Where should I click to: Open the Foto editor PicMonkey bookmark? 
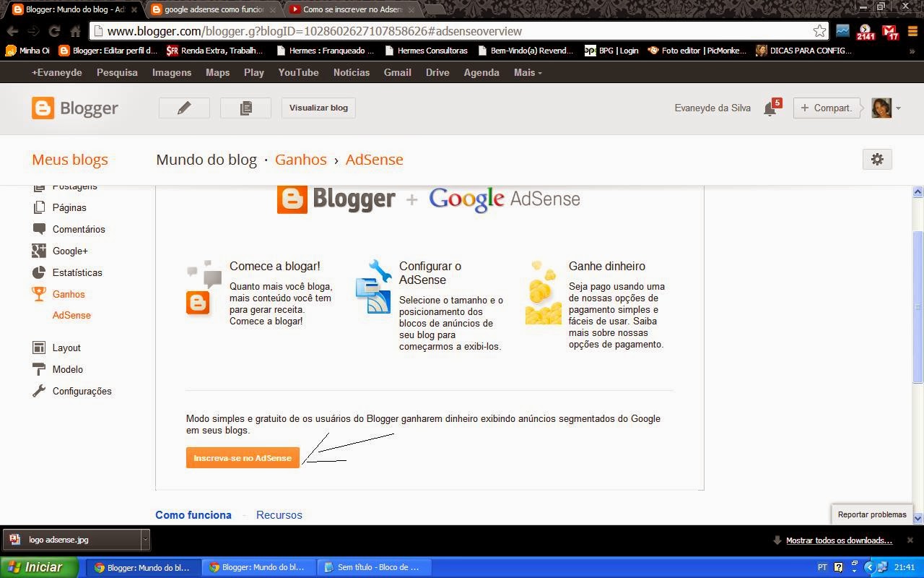pos(697,51)
